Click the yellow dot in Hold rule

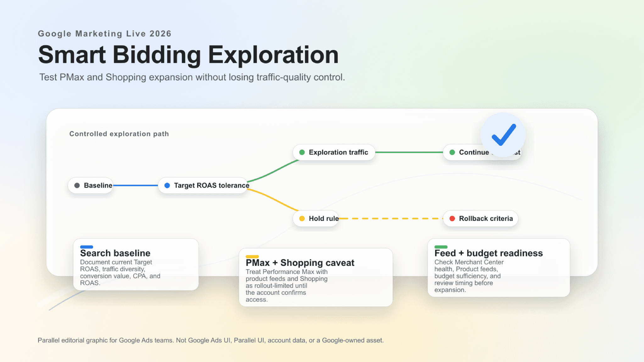pos(302,218)
